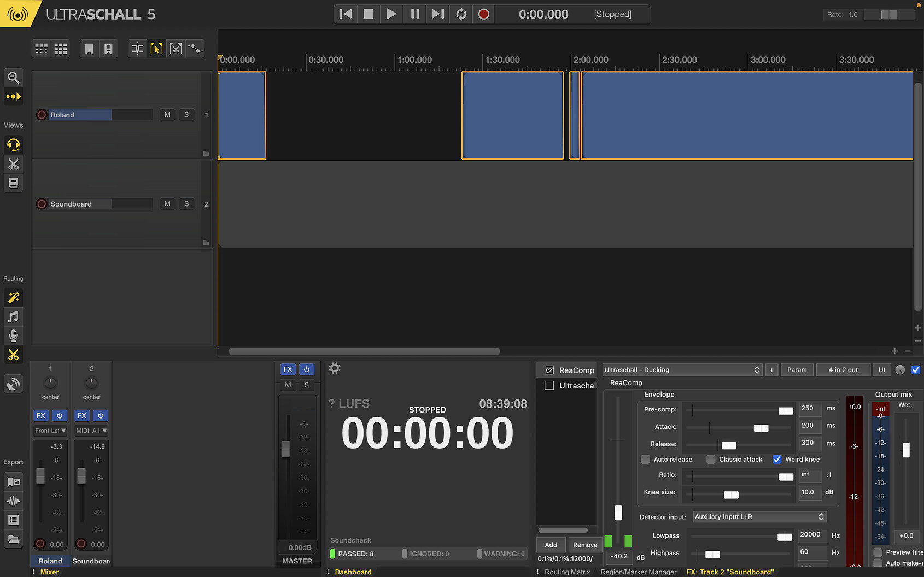Switch to the Routing Matrix tab
The image size is (924, 577).
(567, 572)
